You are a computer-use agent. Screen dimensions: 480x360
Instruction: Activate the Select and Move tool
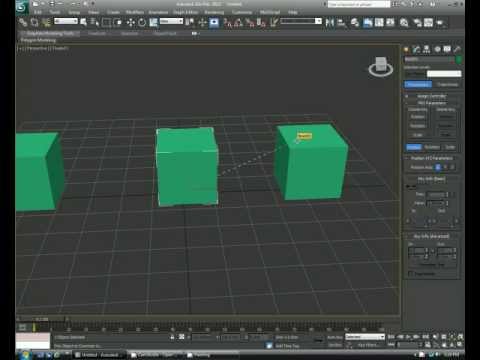pyautogui.click(x=130, y=23)
